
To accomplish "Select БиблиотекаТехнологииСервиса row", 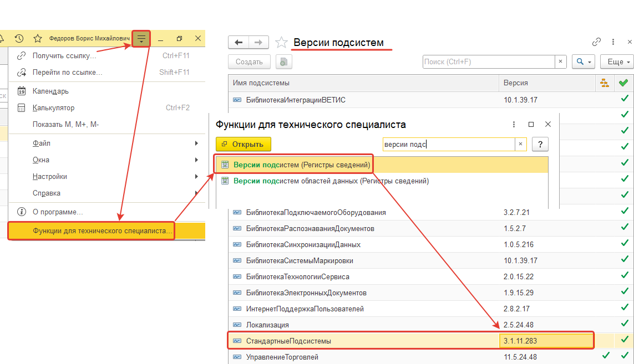I will pyautogui.click(x=430, y=276).
